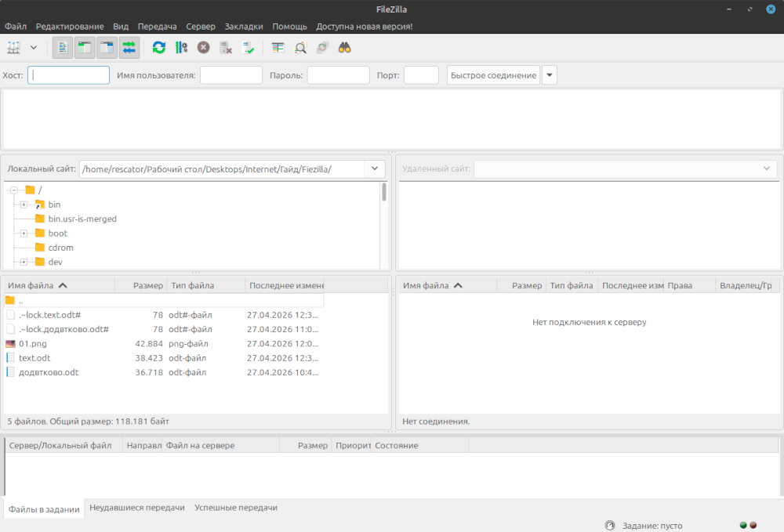The image size is (784, 532).
Task: Click the red activity LED indicator
Action: pyautogui.click(x=753, y=525)
